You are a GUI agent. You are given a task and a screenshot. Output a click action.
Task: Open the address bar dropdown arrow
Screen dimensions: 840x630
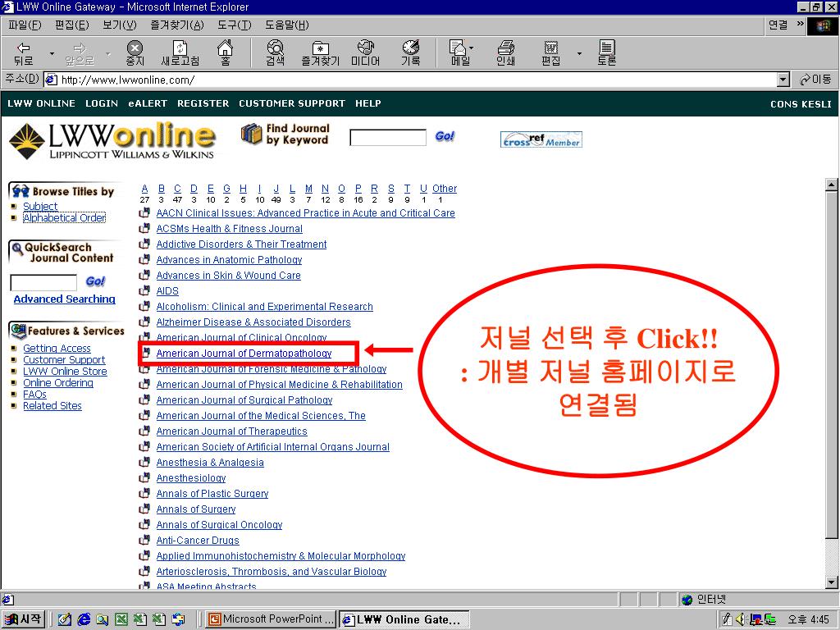coord(783,80)
